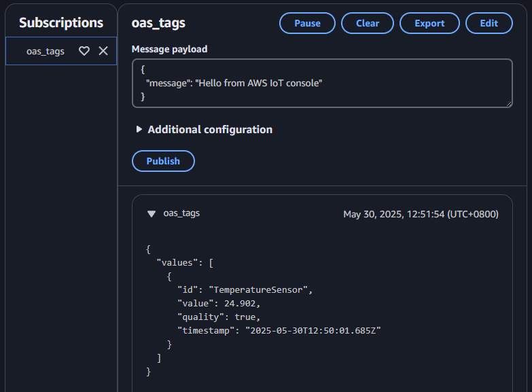Expand the Additional configuration section
This screenshot has width=532, height=392.
[139, 129]
